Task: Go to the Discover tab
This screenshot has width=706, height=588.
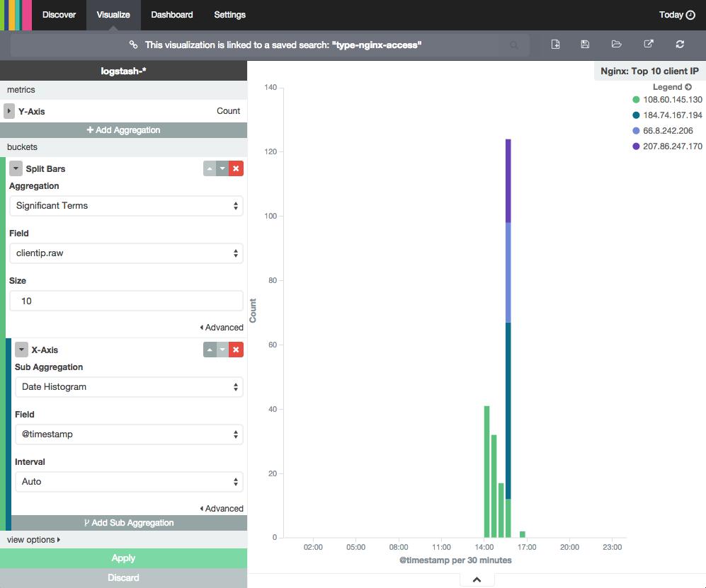Action: click(x=59, y=14)
